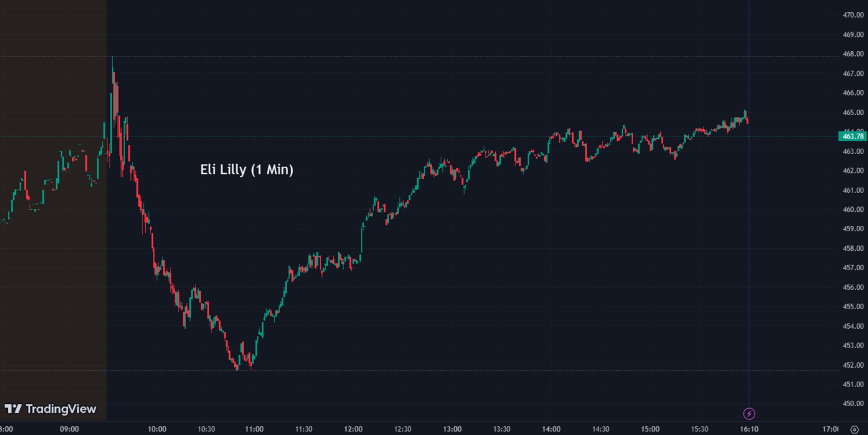
Task: Click the 461.00 price axis label
Action: tap(852, 190)
